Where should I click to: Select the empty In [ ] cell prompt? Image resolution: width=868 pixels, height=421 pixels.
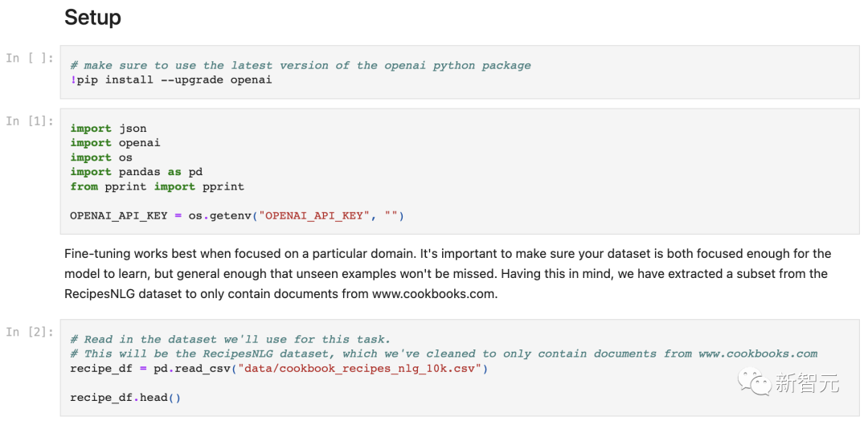pyautogui.click(x=30, y=58)
